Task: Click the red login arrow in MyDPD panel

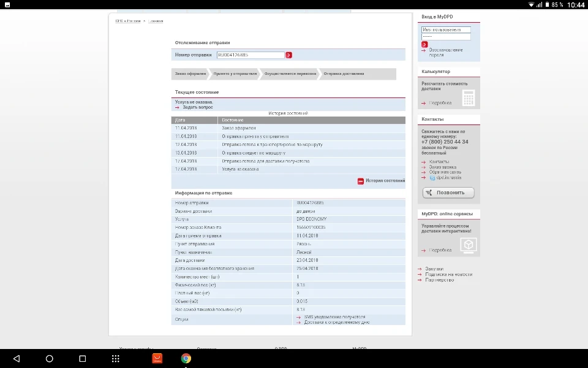Action: [x=424, y=44]
